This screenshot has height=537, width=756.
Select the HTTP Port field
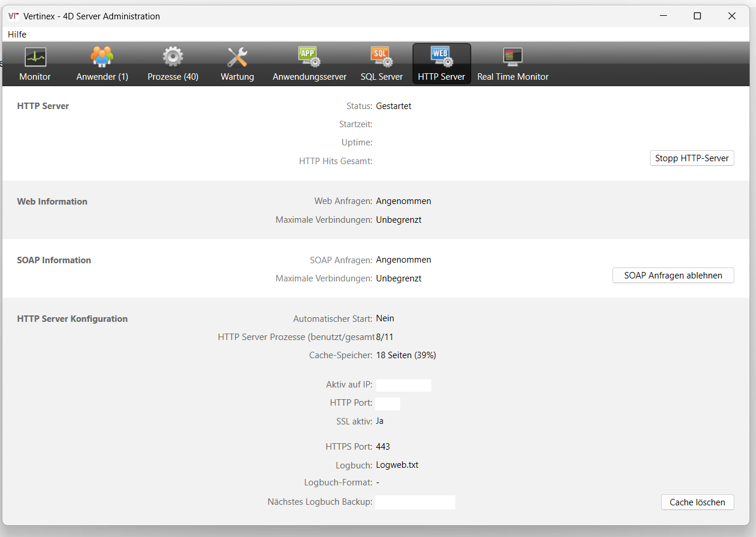tap(387, 403)
